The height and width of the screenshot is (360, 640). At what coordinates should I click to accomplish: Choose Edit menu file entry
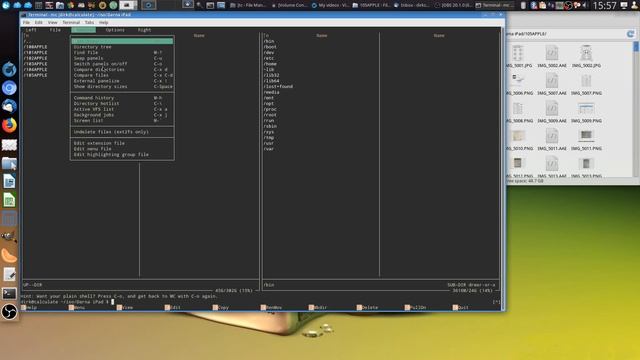(x=122, y=149)
